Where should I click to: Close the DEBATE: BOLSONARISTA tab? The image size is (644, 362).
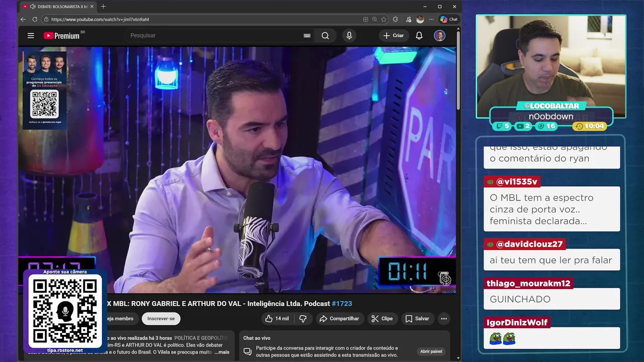click(x=92, y=7)
